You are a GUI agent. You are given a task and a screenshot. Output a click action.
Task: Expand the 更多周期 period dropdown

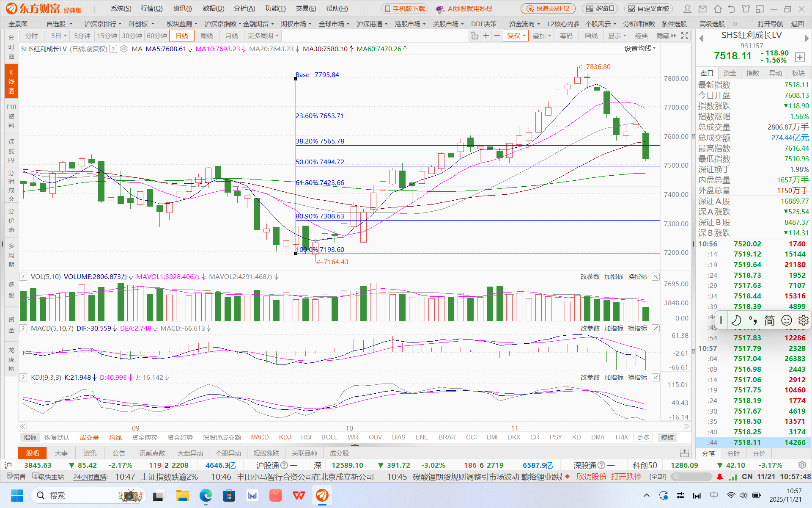[x=263, y=36]
